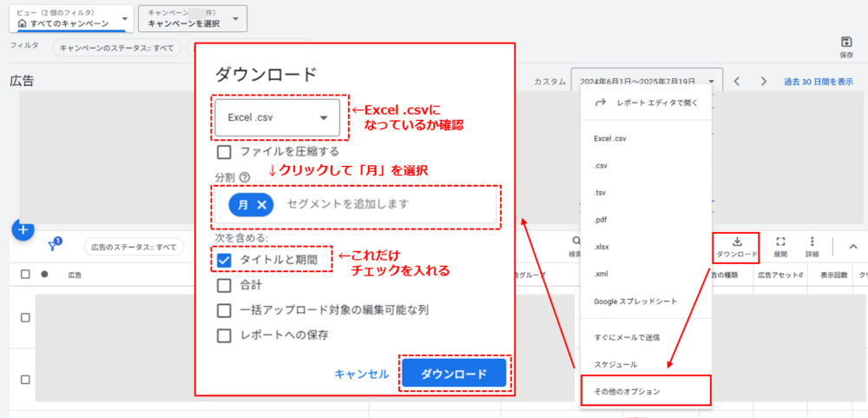Click the filter funnel icon
This screenshot has height=418, width=868.
click(53, 247)
